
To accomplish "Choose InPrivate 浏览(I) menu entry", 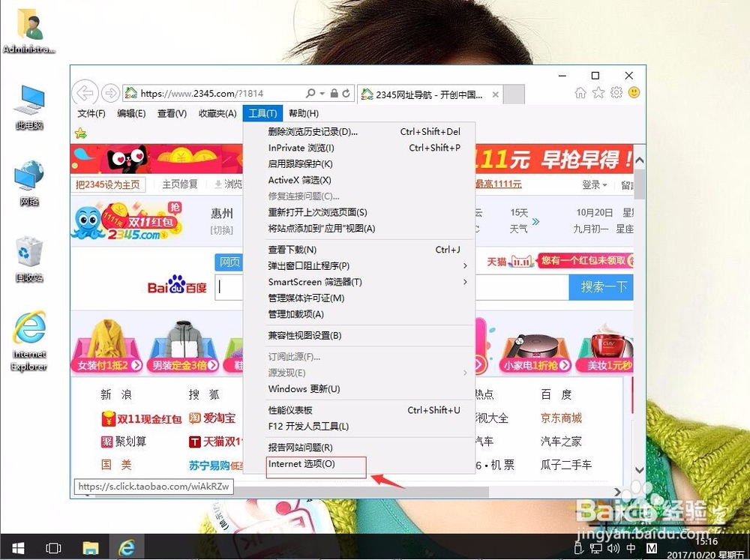I will (359, 148).
